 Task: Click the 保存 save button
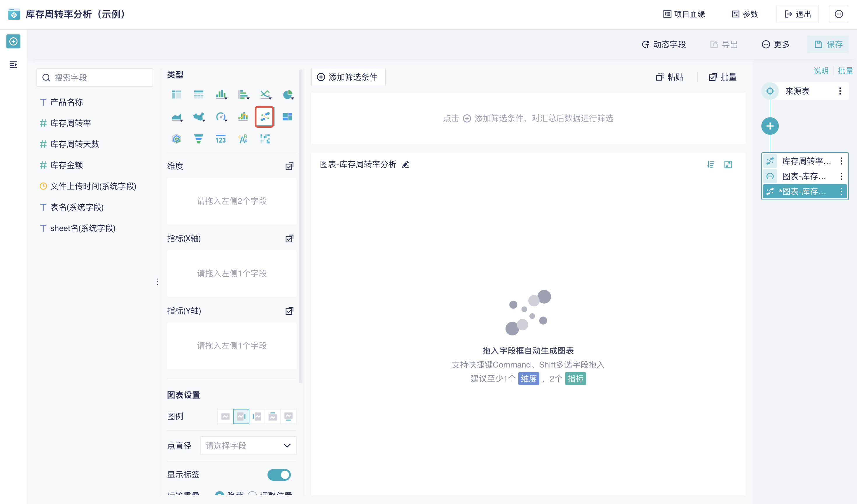(x=828, y=44)
